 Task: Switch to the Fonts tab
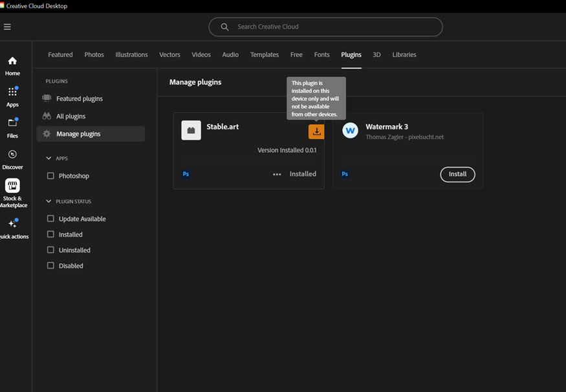tap(321, 55)
